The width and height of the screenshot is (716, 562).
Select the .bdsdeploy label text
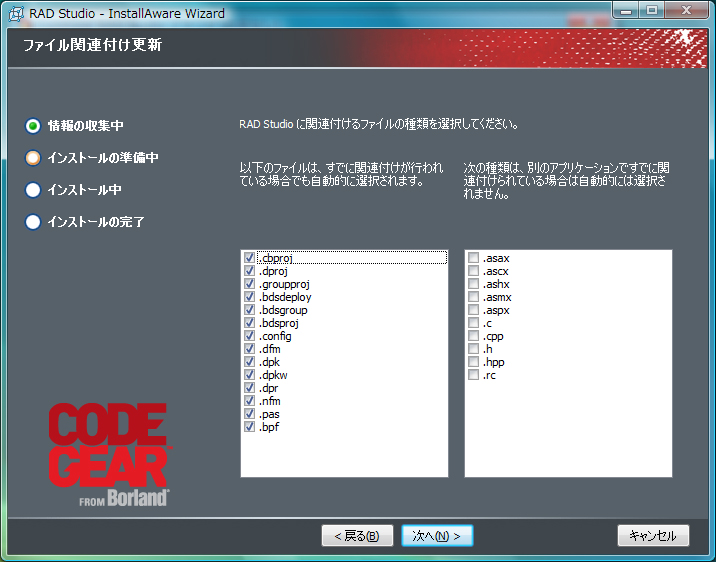point(285,297)
